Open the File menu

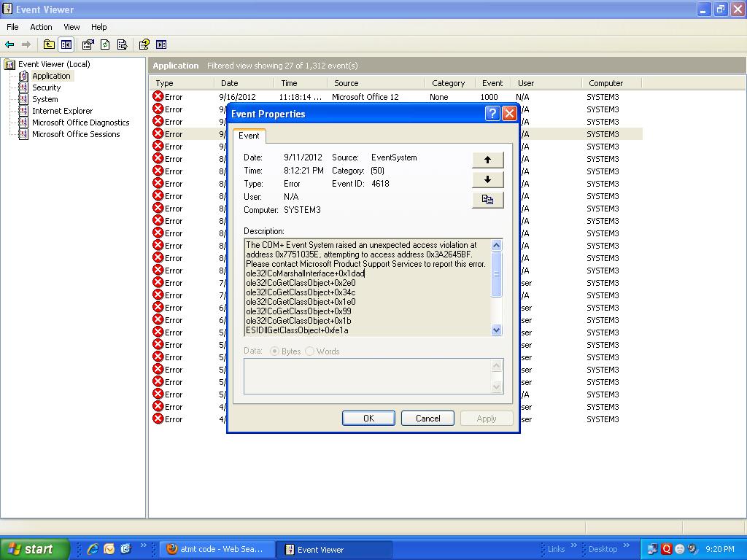(x=12, y=27)
